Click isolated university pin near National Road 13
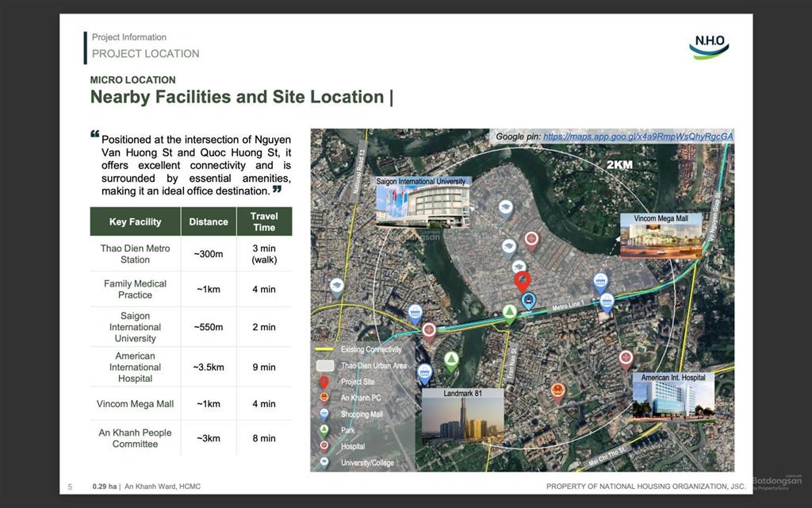812x508 pixels. tap(336, 287)
